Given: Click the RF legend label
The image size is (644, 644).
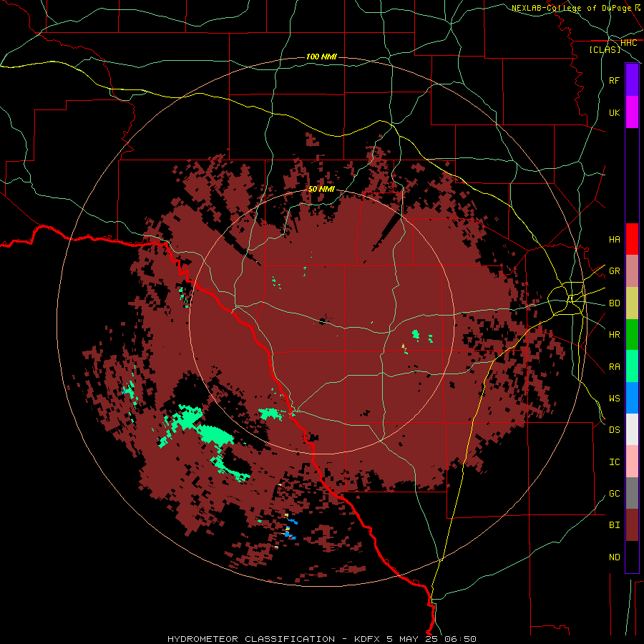Looking at the screenshot, I should [x=614, y=80].
